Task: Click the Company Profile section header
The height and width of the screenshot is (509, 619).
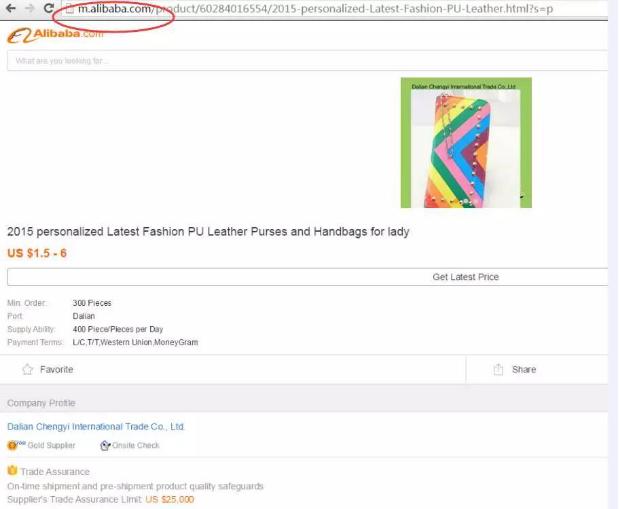Action: click(x=41, y=403)
